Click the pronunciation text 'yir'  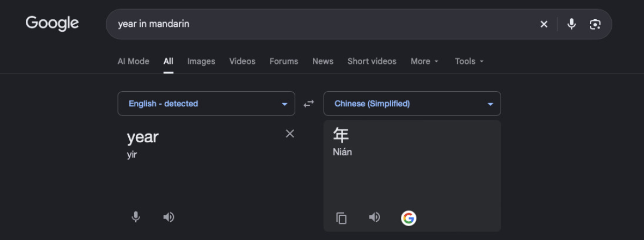point(132,155)
